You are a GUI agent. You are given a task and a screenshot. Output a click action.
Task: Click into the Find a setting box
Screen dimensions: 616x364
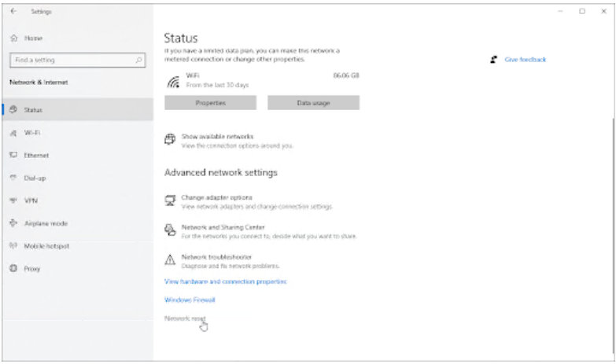point(71,60)
